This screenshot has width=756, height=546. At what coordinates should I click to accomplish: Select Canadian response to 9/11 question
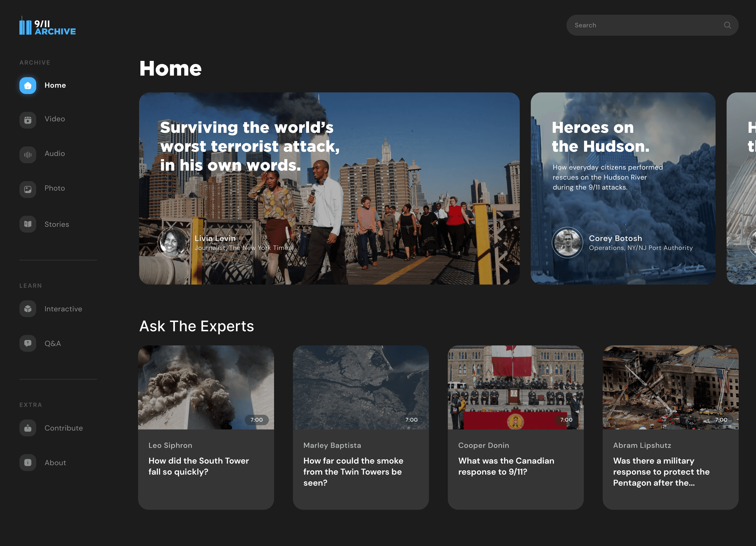pyautogui.click(x=506, y=466)
